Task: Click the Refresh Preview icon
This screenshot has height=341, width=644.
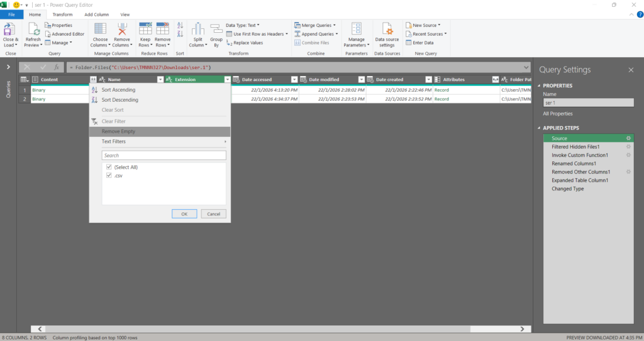Action: 33,30
